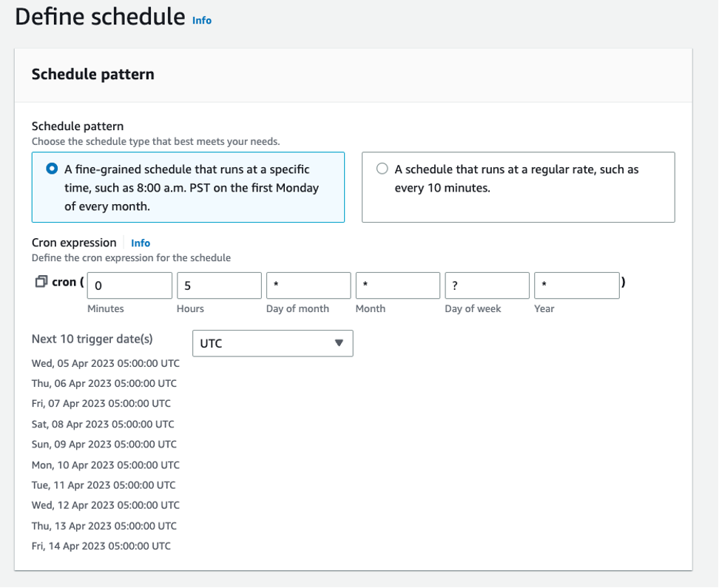Edit the Hours field showing 5
Viewport: 719px width, 588px height.
click(x=218, y=285)
